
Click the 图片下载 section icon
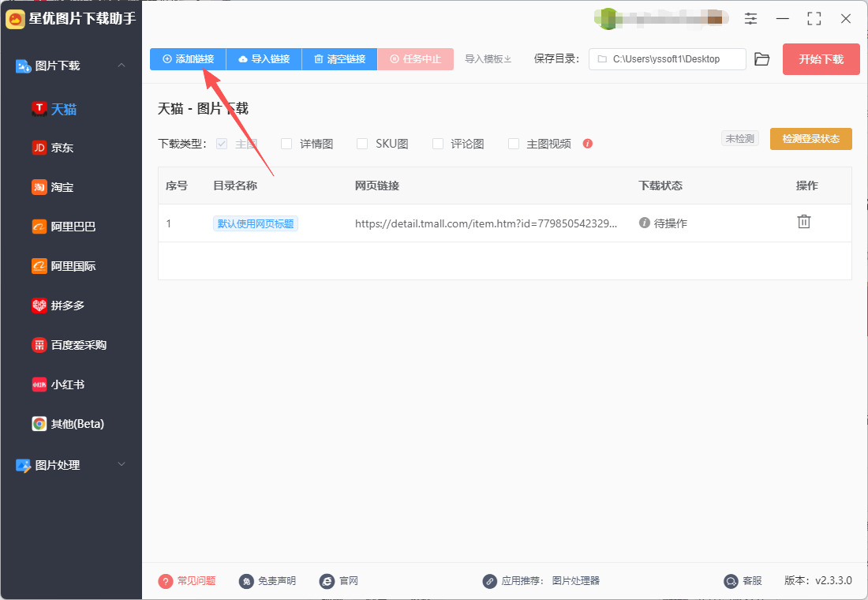pyautogui.click(x=23, y=66)
